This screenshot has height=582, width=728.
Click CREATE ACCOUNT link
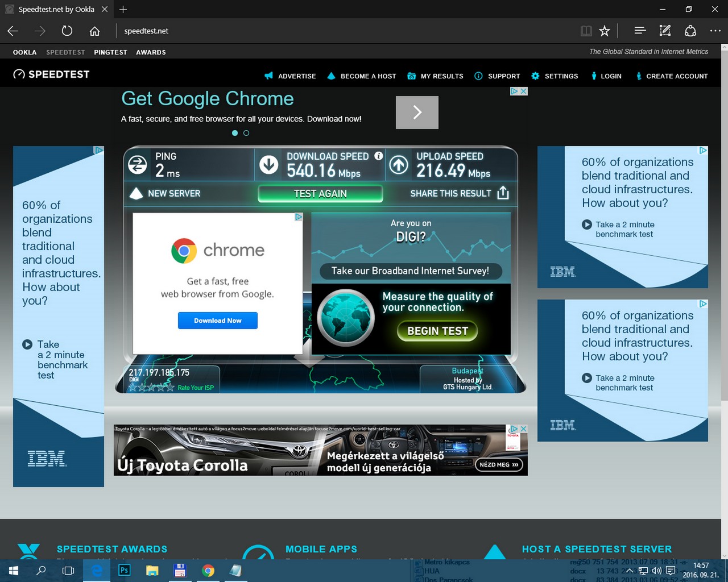click(x=672, y=76)
